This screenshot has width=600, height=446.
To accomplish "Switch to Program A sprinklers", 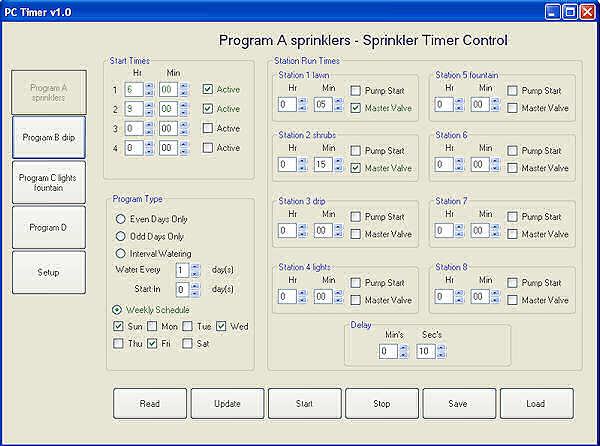I will point(49,93).
